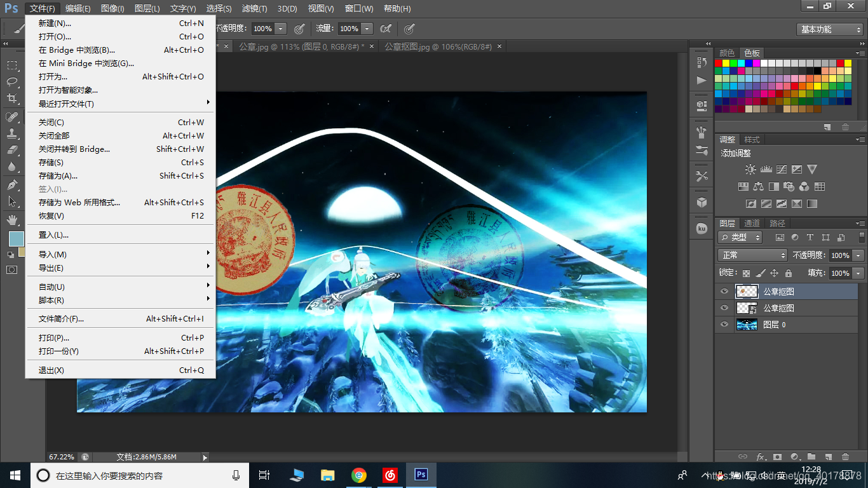Image resolution: width=868 pixels, height=488 pixels.
Task: Add a Channel Mixer adjustment
Action: coord(804,187)
